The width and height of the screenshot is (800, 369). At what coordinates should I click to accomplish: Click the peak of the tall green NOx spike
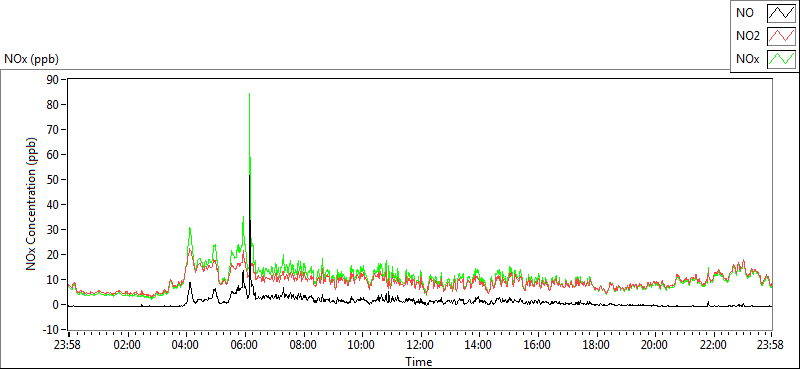coord(249,93)
